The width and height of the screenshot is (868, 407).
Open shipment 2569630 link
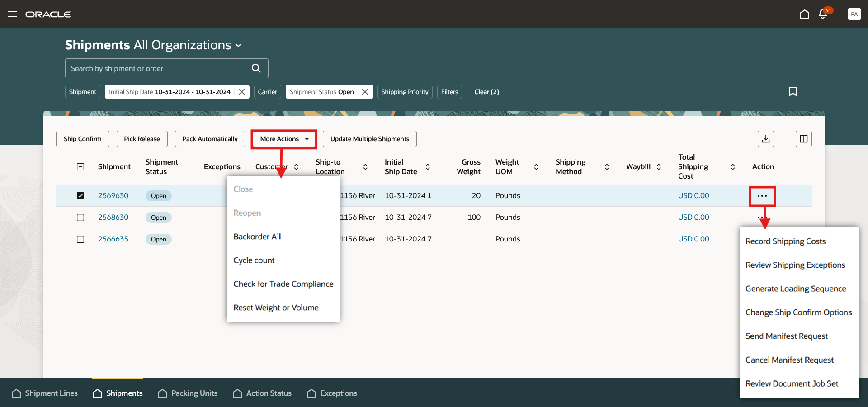coord(113,196)
